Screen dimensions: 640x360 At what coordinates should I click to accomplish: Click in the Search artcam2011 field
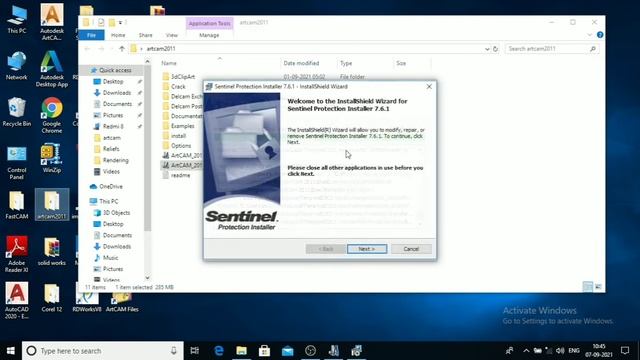point(552,49)
